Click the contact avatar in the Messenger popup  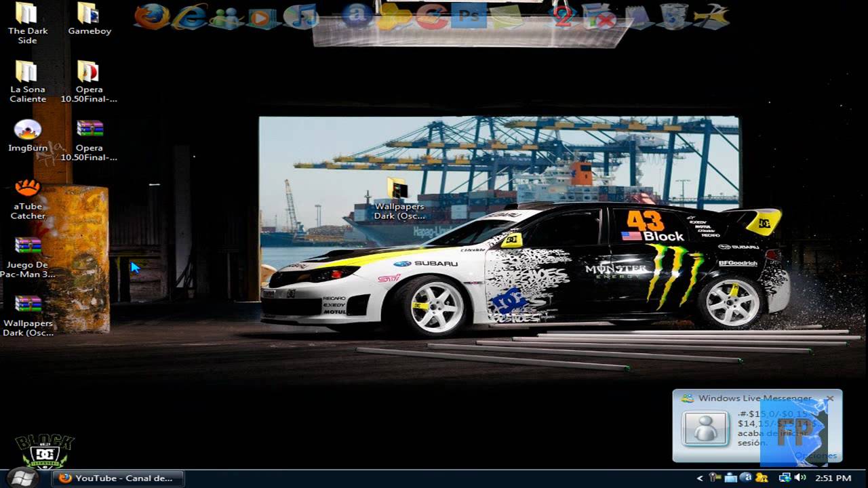pyautogui.click(x=705, y=430)
